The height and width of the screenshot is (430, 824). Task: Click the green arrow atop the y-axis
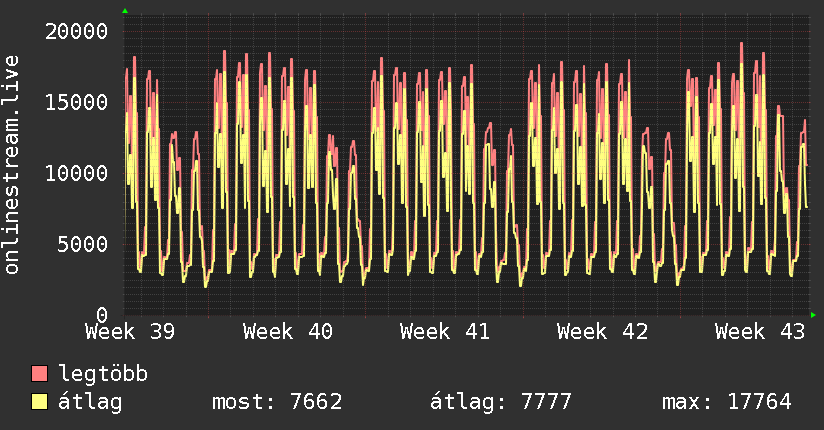(x=125, y=11)
